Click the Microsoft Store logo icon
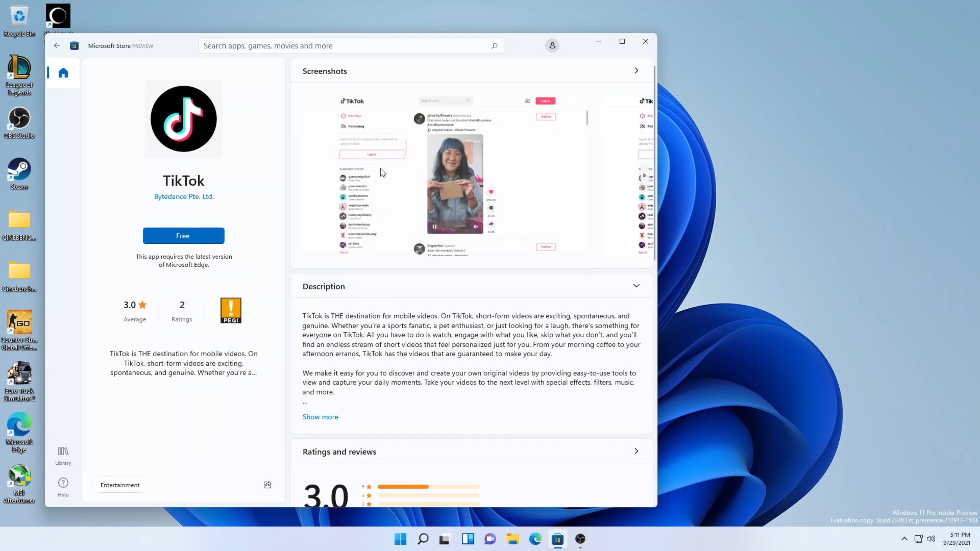Screen dimensions: 980x551 tap(74, 46)
